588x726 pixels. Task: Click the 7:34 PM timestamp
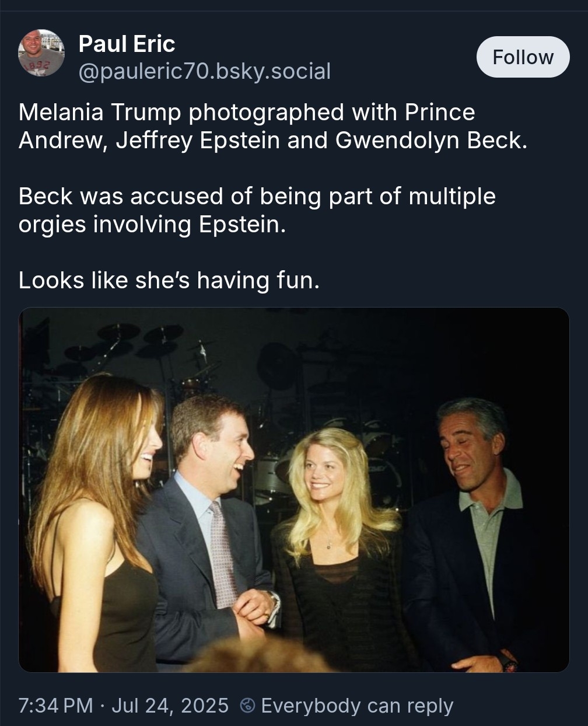pos(55,706)
